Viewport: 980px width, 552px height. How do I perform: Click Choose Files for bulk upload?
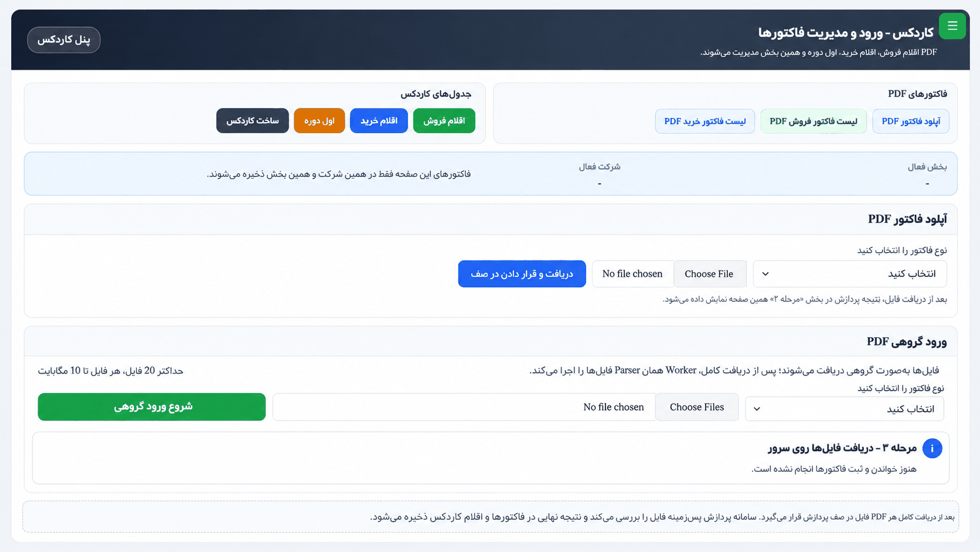pos(697,407)
